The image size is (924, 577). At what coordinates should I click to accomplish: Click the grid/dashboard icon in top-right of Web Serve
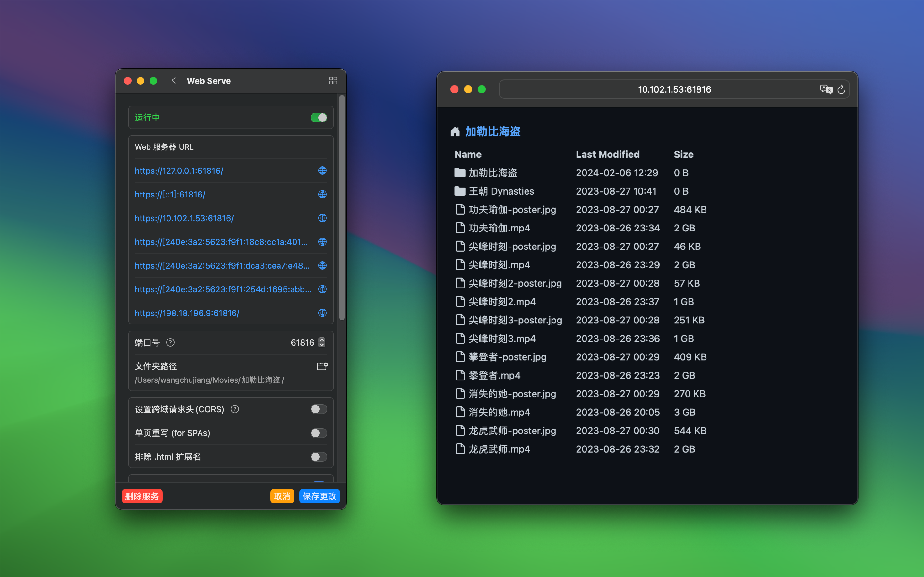(x=333, y=81)
